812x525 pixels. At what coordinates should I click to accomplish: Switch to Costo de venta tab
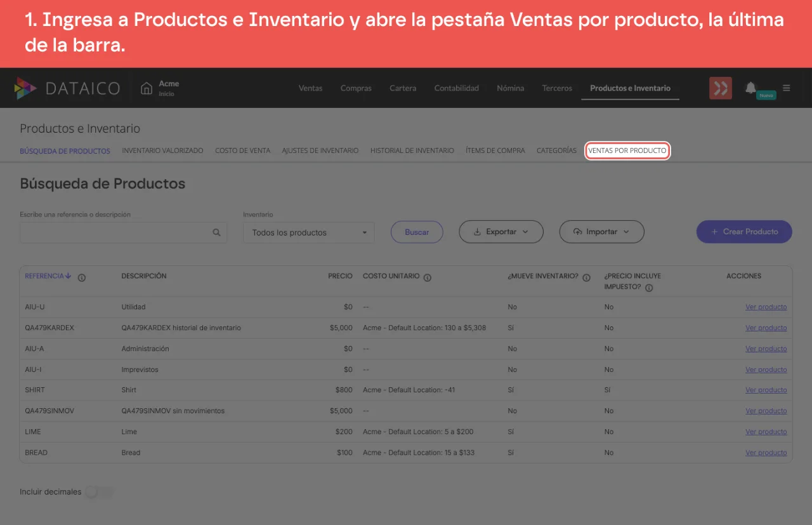point(242,151)
